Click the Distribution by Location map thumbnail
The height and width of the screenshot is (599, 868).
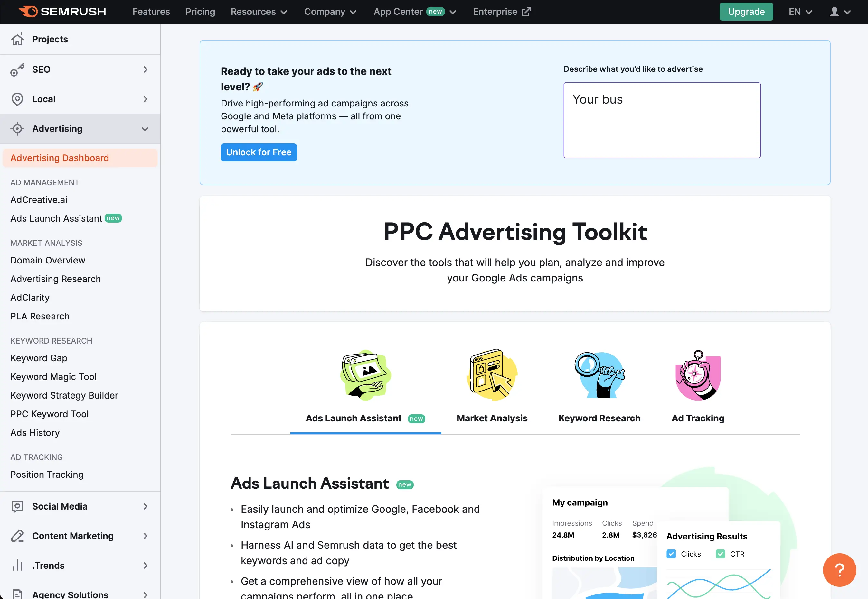[604, 583]
